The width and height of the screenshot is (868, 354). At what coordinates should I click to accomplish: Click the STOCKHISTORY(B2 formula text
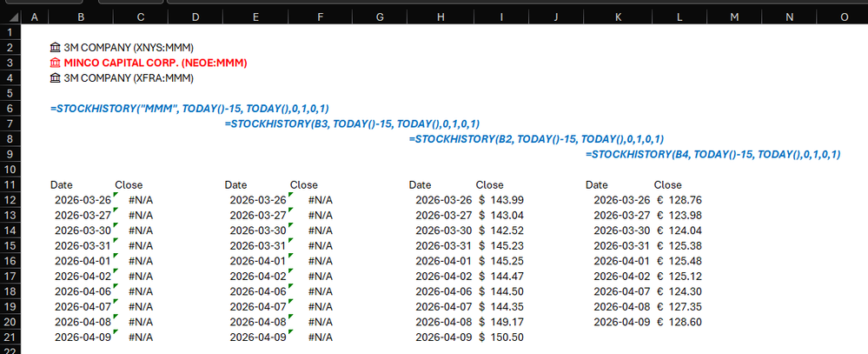click(536, 139)
